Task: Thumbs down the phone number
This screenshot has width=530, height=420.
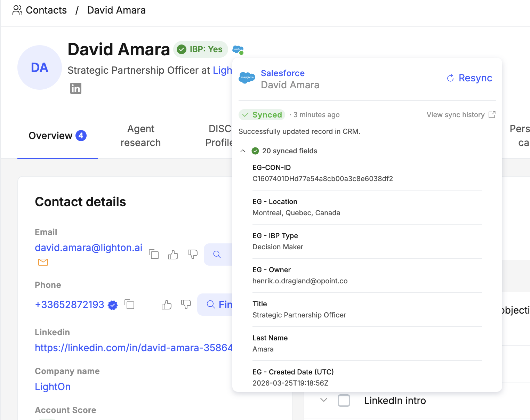Action: point(186,305)
